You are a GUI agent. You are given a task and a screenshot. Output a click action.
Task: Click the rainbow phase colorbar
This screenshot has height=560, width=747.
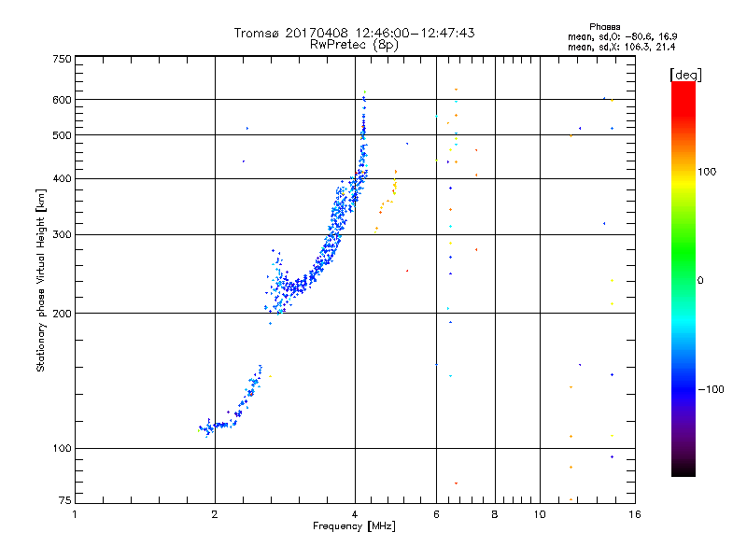coord(684,278)
